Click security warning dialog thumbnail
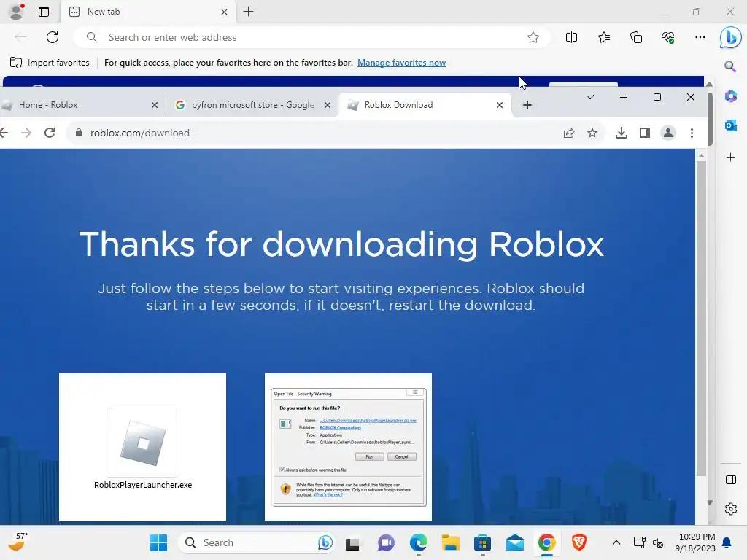The width and height of the screenshot is (747, 560). pyautogui.click(x=348, y=447)
